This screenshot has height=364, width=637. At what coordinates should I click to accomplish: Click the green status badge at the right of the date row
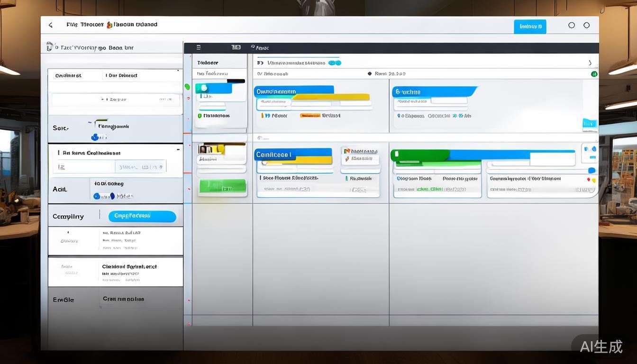(594, 74)
